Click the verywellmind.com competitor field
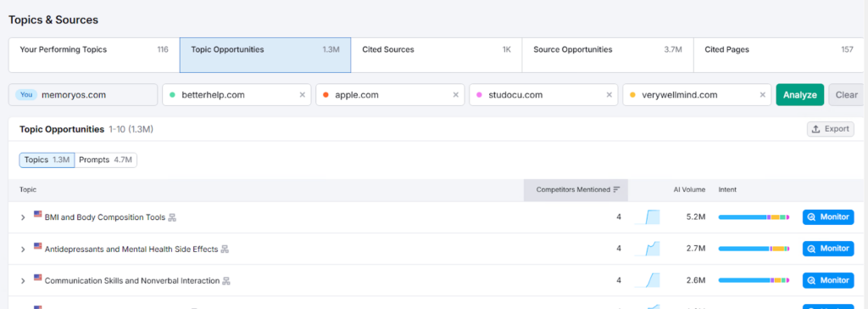 697,95
